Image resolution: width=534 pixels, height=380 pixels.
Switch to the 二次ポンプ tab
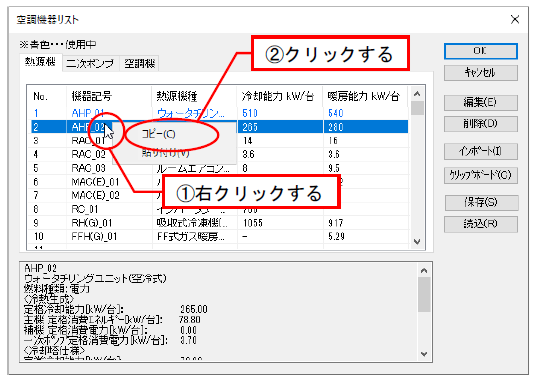click(x=91, y=64)
